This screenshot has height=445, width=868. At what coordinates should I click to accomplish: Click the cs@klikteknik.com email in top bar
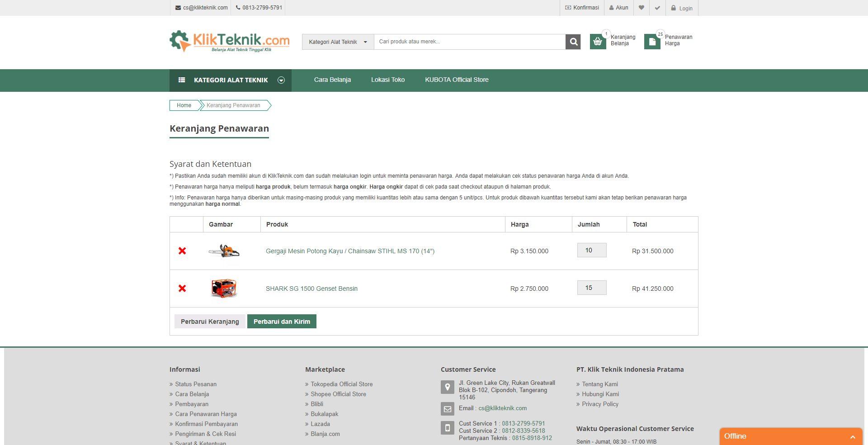201,8
